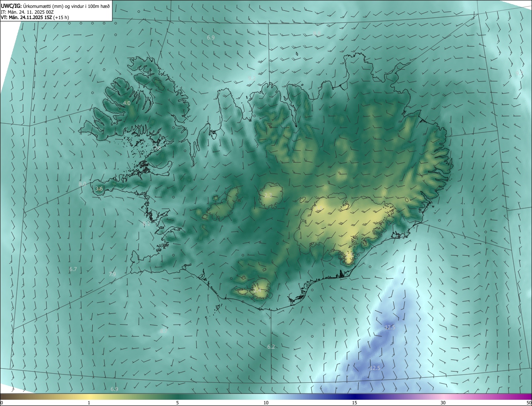532x406 pixels.
Task: Click the 50 tick on the color scale
Action: [529, 403]
